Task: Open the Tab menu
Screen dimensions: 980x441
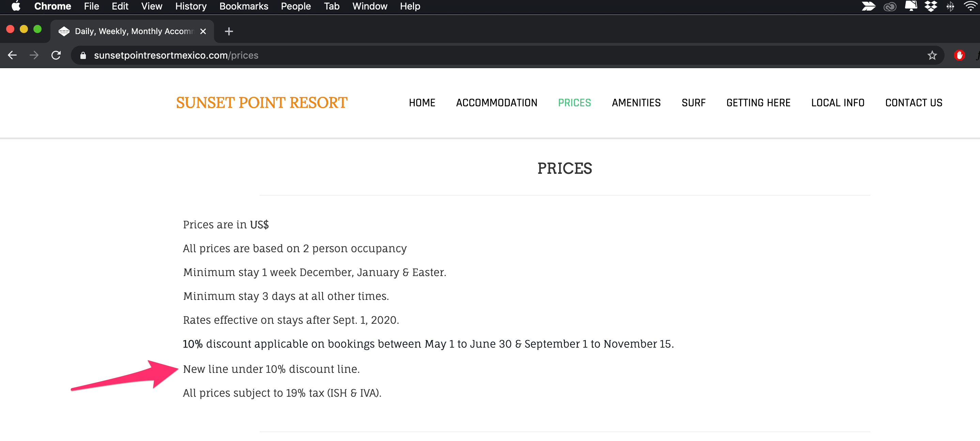Action: [x=331, y=6]
